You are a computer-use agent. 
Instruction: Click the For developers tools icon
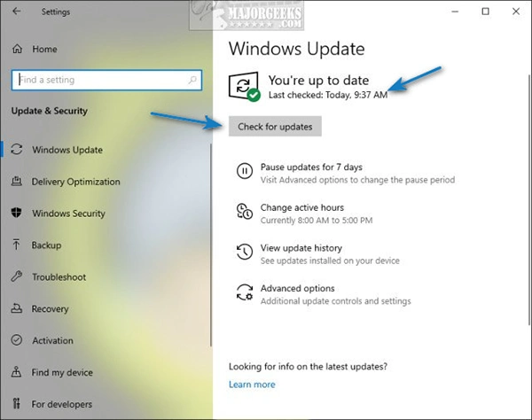(x=16, y=403)
